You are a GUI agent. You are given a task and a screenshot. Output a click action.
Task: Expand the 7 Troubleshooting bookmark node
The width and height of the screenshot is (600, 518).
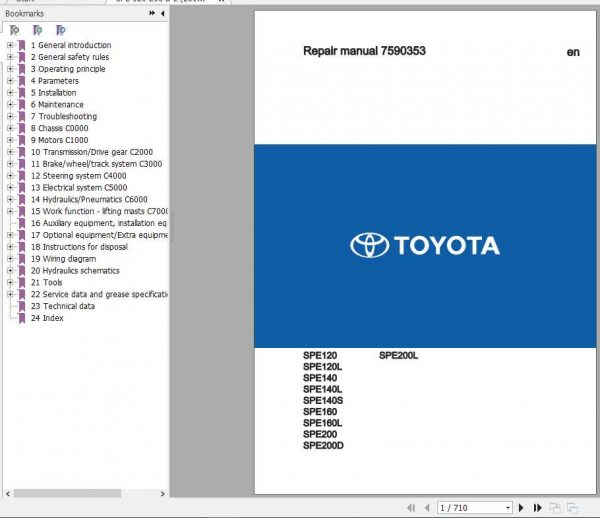(10, 116)
